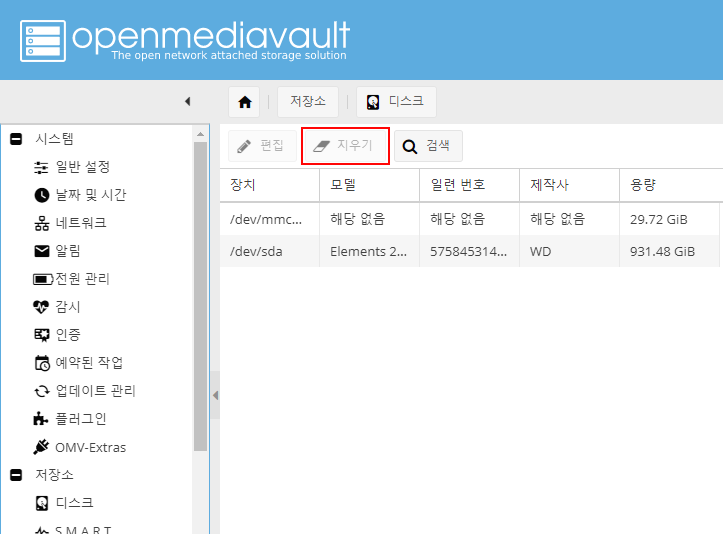Click the 29.72 GiB capacity cell

point(669,219)
